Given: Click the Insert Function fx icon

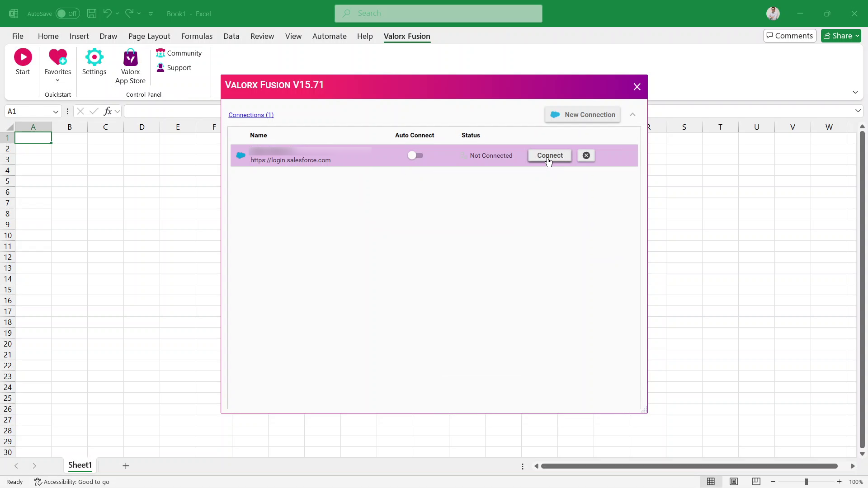Looking at the screenshot, I should [108, 111].
